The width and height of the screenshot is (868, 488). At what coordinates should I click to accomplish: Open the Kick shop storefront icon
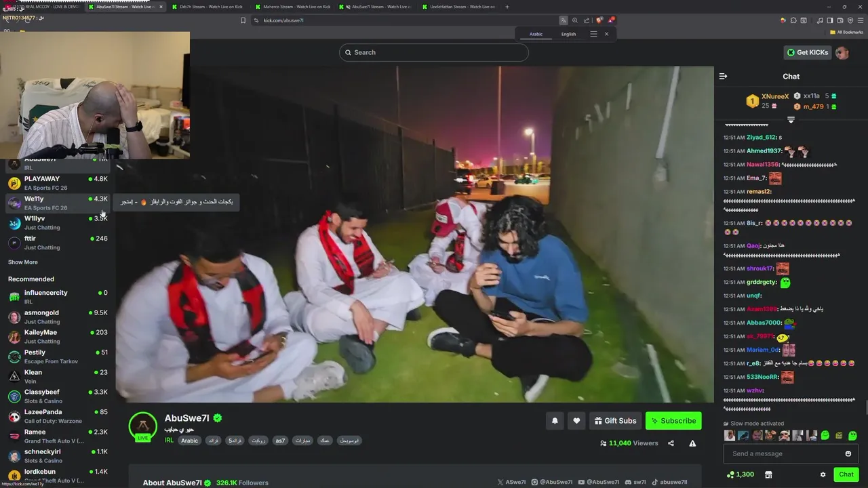click(768, 474)
